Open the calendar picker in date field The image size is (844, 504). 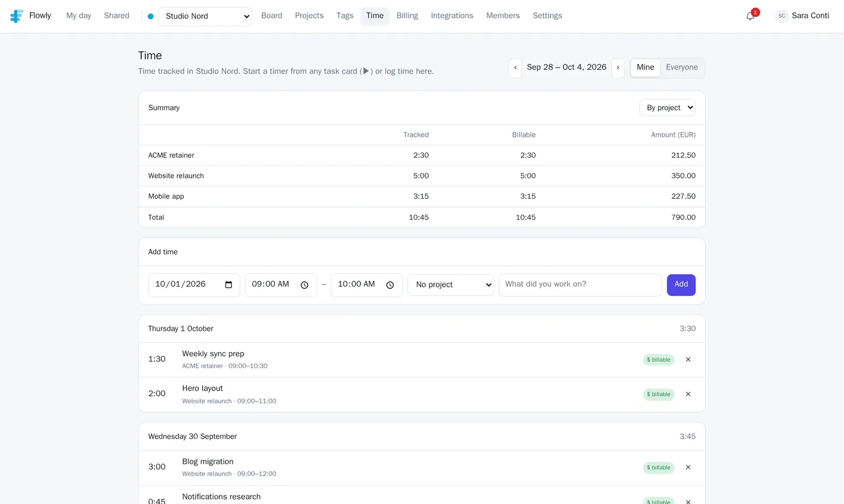tap(228, 285)
